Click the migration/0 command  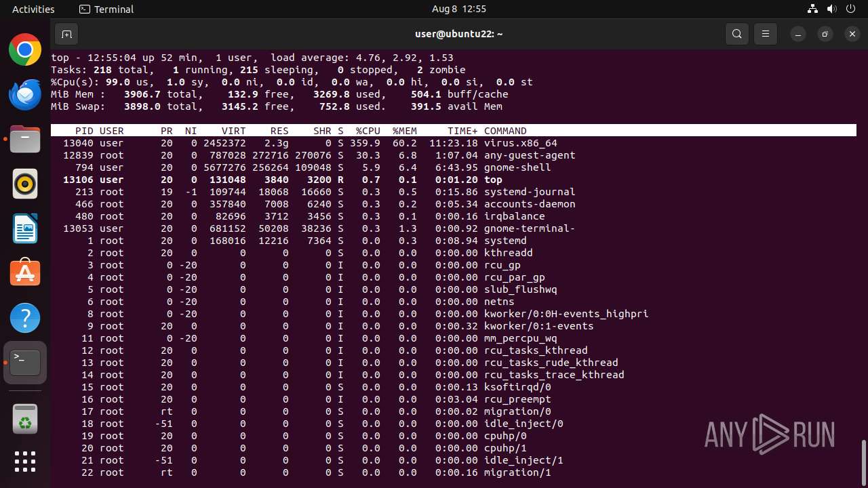[517, 411]
